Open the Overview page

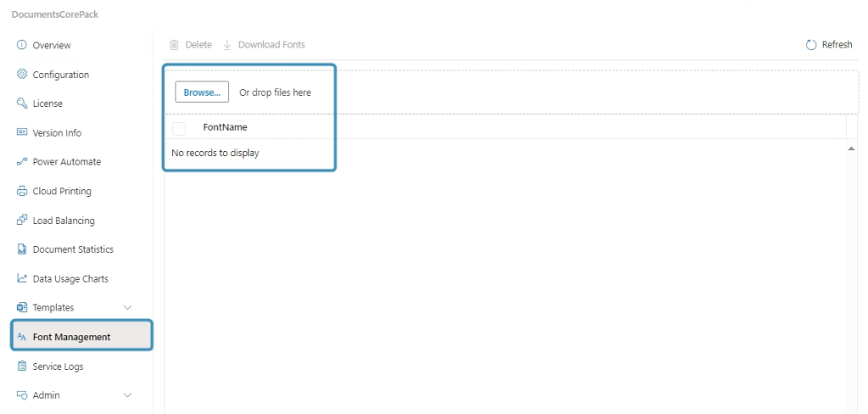52,46
